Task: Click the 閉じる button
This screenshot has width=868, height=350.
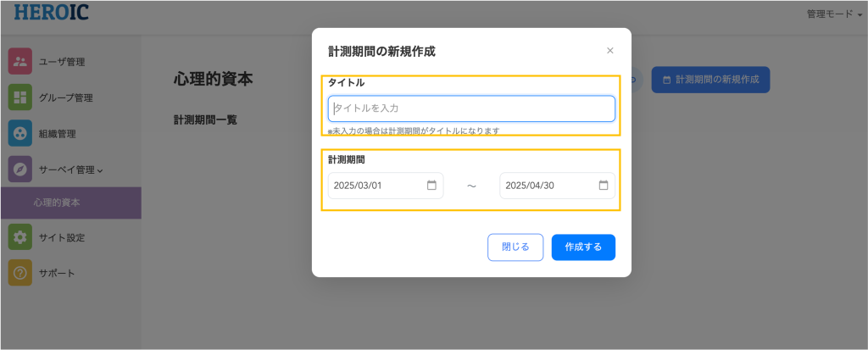Action: pos(515,247)
